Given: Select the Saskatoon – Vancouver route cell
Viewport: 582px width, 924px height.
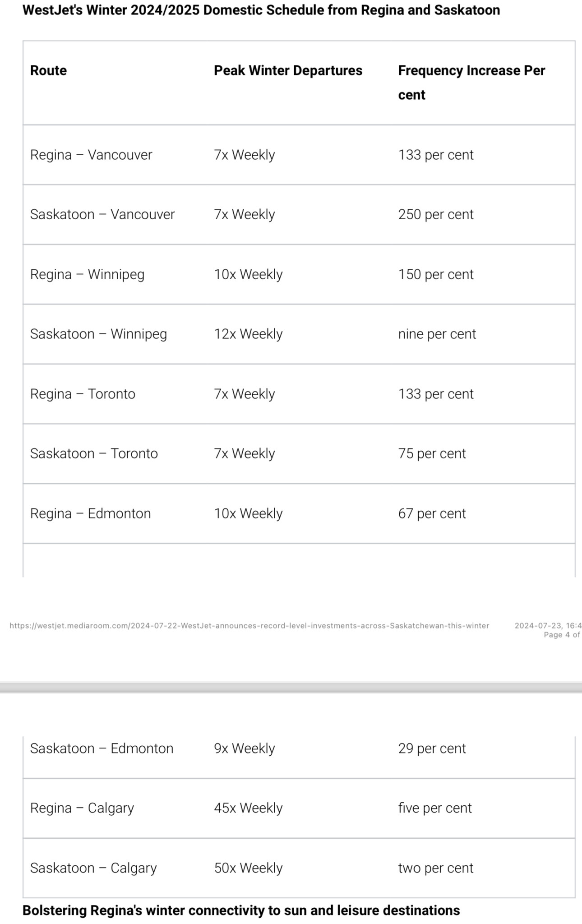Looking at the screenshot, I should pos(102,214).
